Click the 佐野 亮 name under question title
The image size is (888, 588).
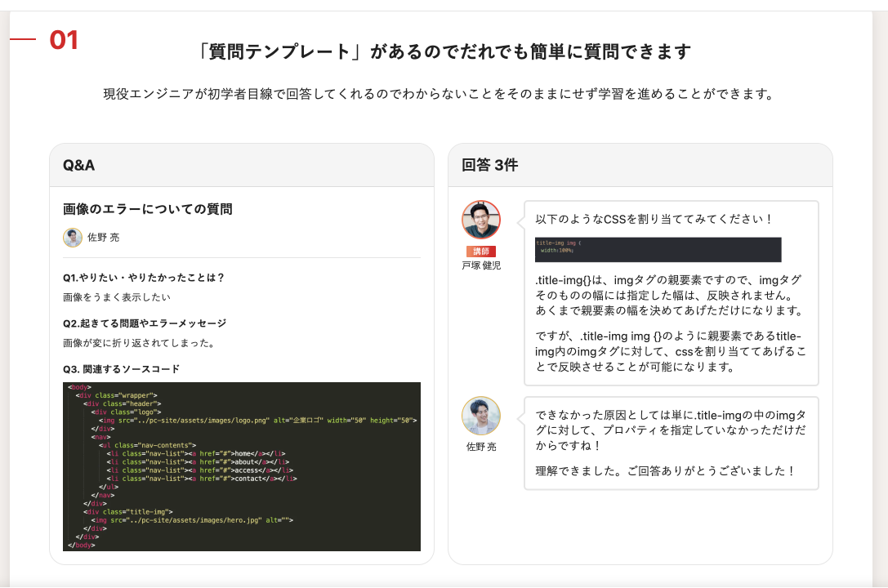pos(104,238)
